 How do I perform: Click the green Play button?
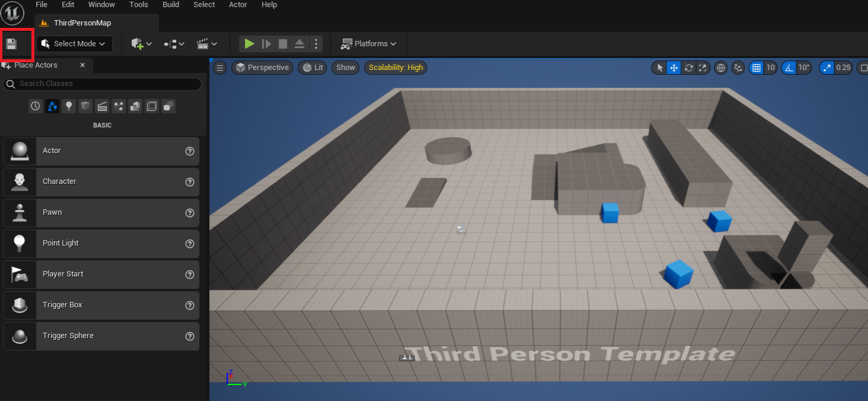point(250,44)
